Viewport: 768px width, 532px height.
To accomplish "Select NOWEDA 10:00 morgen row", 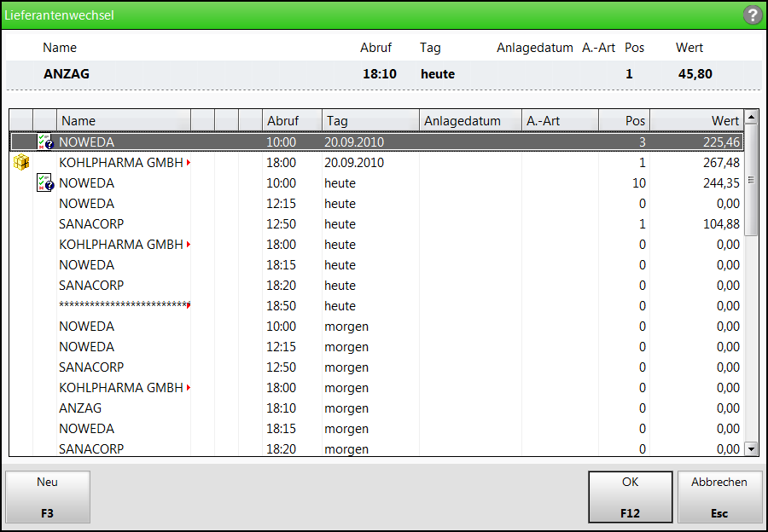I will [x=376, y=327].
